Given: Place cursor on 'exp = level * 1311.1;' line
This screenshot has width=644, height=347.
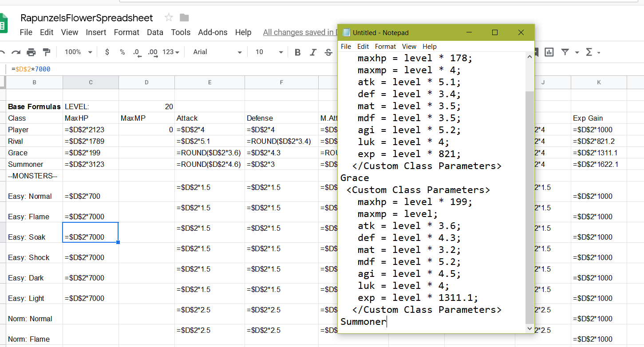Looking at the screenshot, I should 418,298.
